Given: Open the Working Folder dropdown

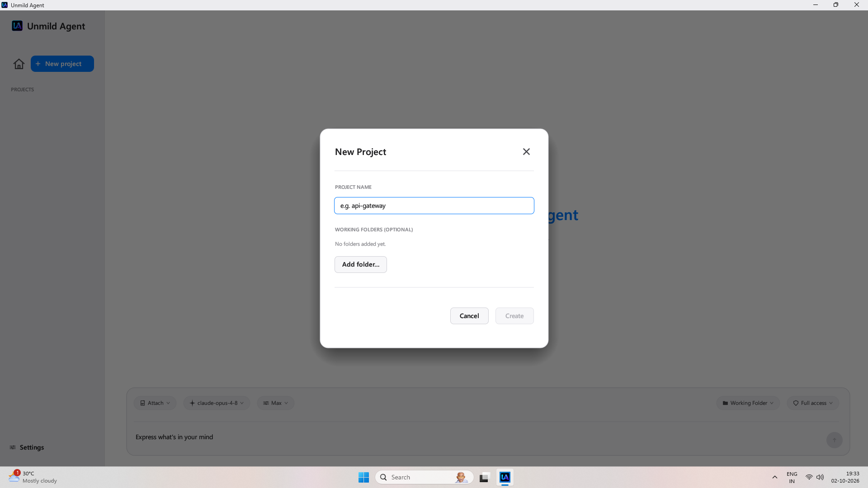Looking at the screenshot, I should pyautogui.click(x=748, y=403).
